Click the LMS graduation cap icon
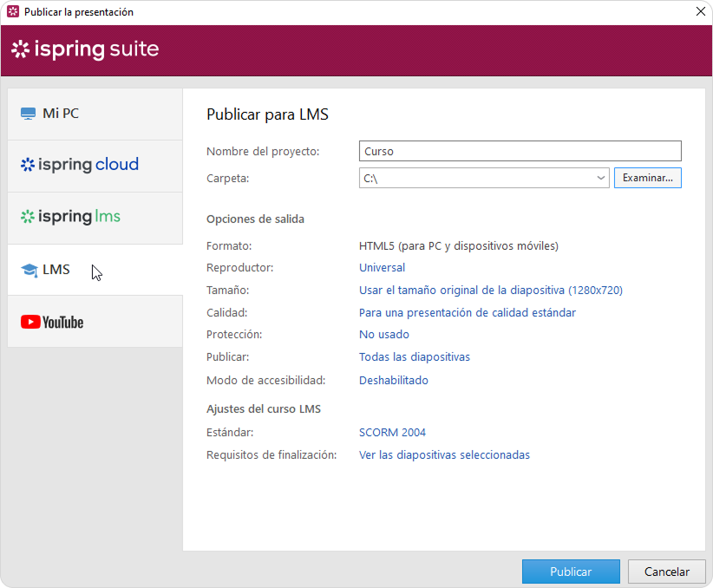Viewport: 713px width, 588px height. [x=29, y=270]
